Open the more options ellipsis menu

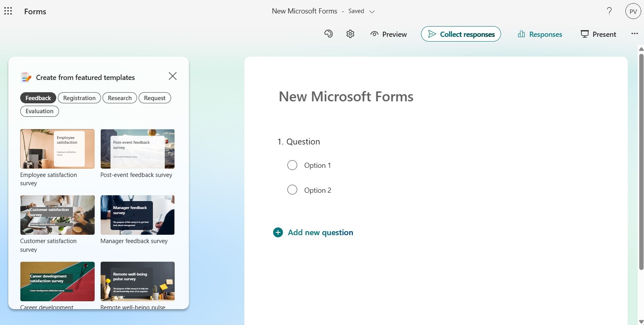pyautogui.click(x=634, y=34)
